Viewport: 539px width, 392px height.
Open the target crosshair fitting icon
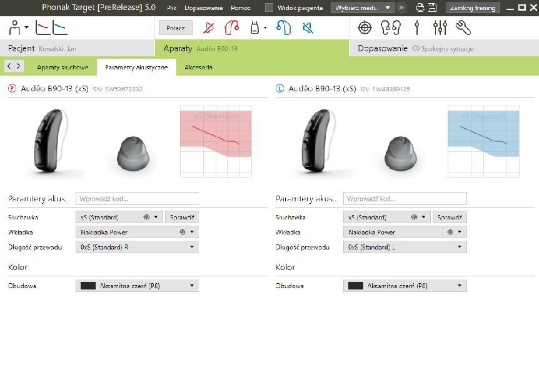click(x=365, y=28)
